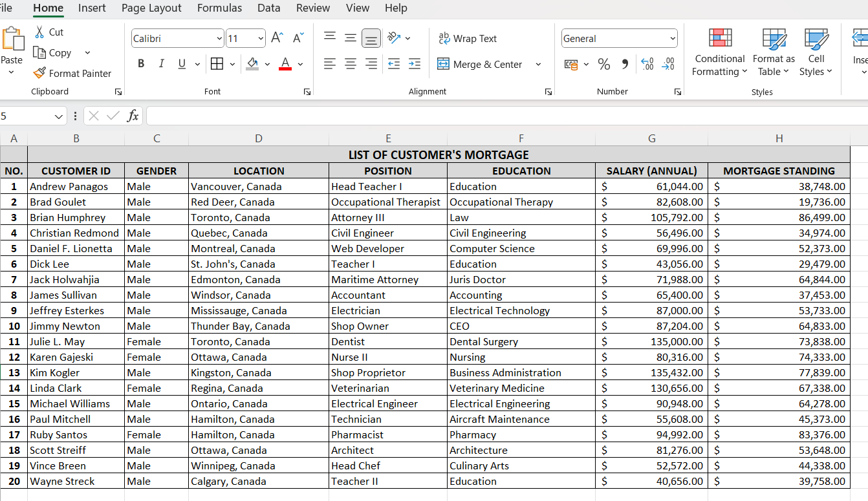Switch to the Page Layout tab
Screen dimensions: 868x501
click(151, 8)
